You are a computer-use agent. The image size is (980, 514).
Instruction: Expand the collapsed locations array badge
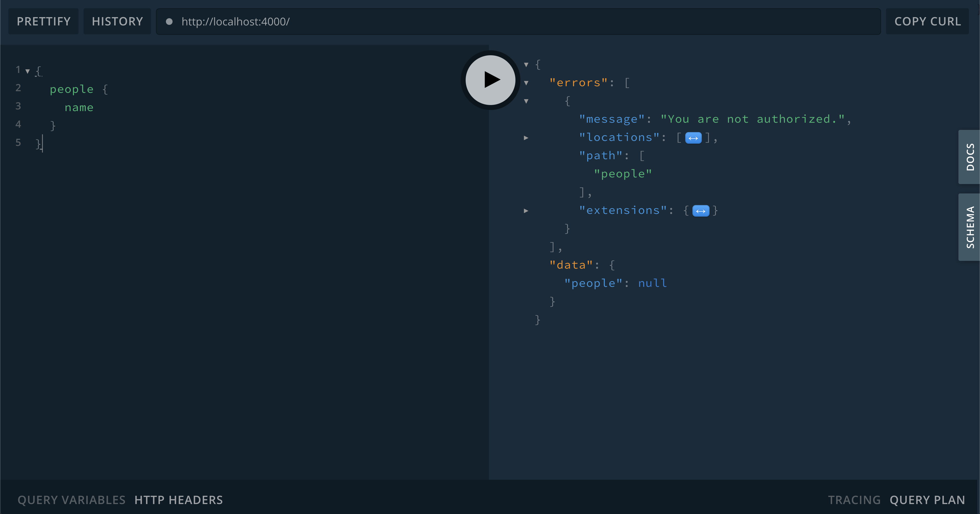693,138
